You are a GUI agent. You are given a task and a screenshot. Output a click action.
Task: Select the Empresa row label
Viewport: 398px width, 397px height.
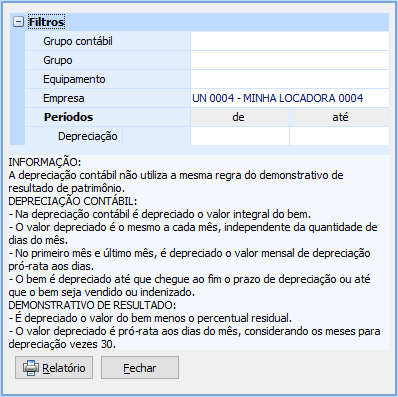click(63, 98)
